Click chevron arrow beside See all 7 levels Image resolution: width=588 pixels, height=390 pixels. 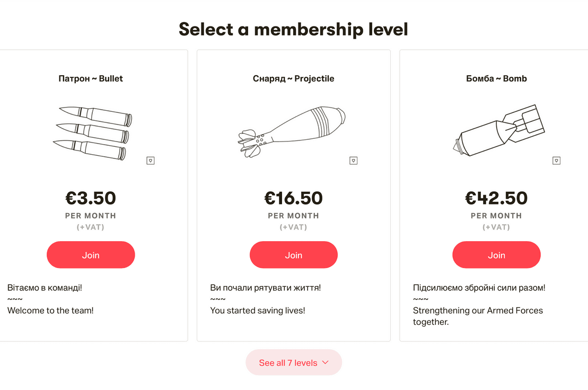pos(326,362)
